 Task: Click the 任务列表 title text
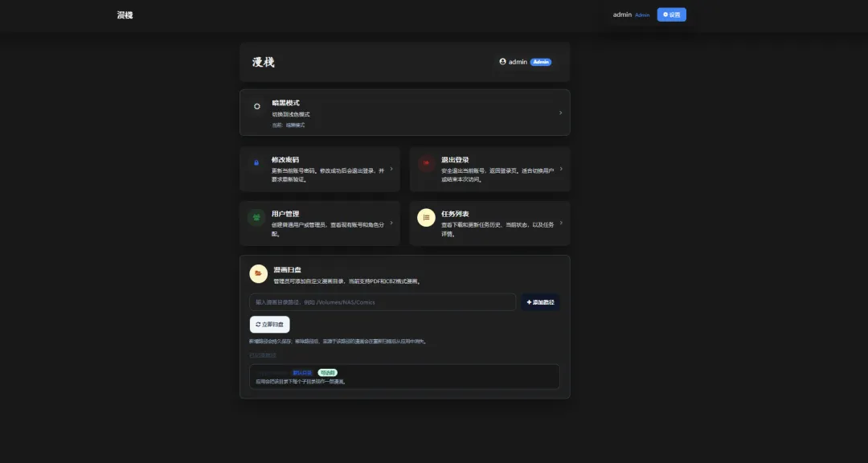point(455,214)
